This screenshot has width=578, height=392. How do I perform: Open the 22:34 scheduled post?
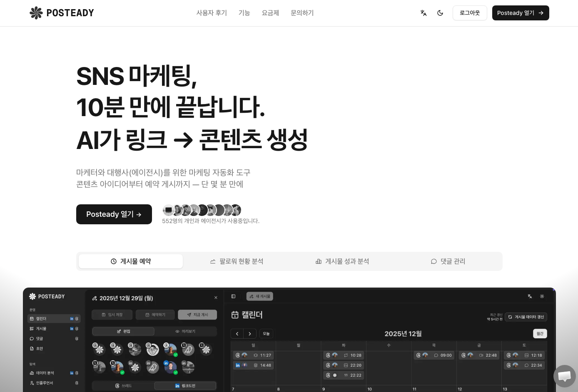[x=524, y=365]
